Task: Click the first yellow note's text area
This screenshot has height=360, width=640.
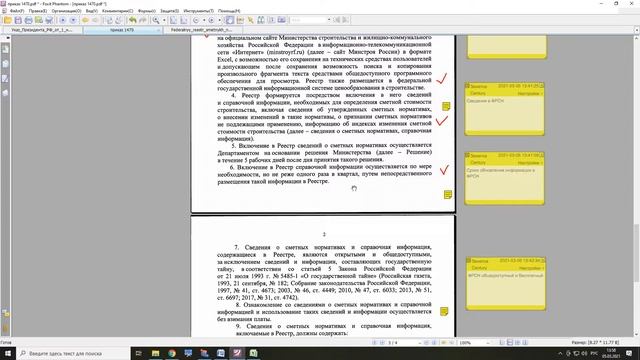Action: (x=504, y=113)
